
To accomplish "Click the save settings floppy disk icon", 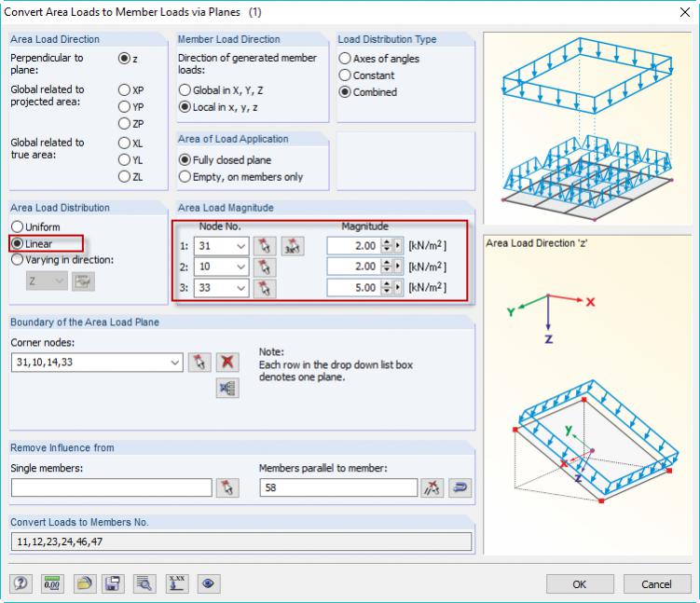I will [113, 583].
